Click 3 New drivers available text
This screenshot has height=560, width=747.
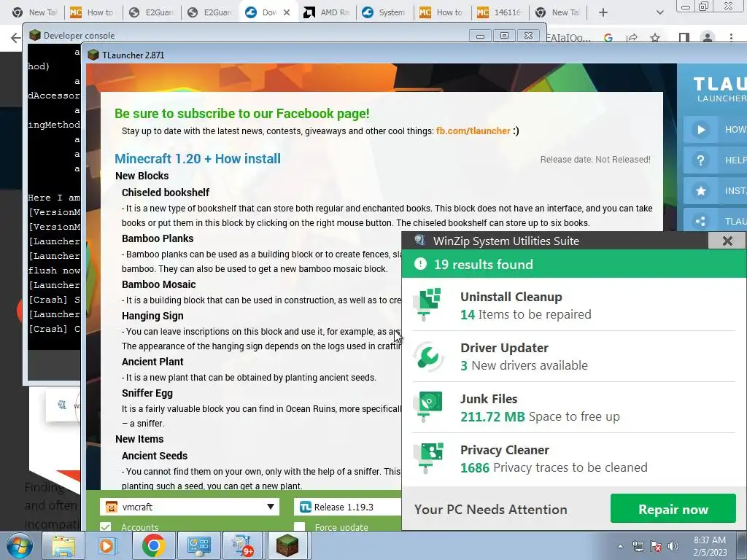(524, 365)
